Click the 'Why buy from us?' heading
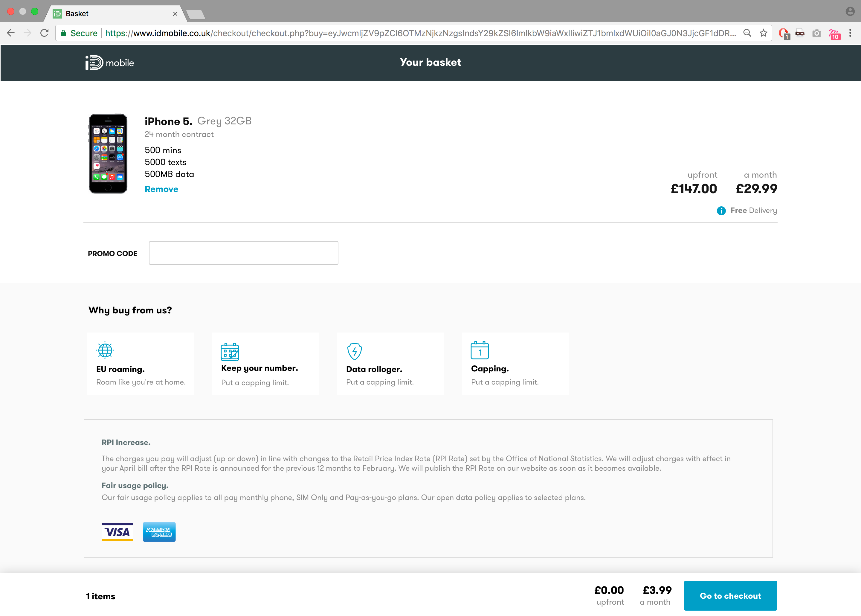This screenshot has width=861, height=616. [130, 310]
